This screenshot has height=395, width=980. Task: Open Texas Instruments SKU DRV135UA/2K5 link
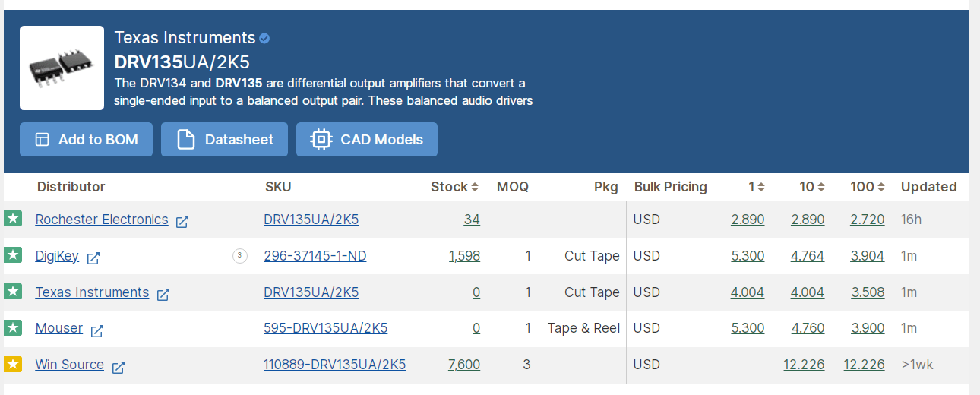311,292
